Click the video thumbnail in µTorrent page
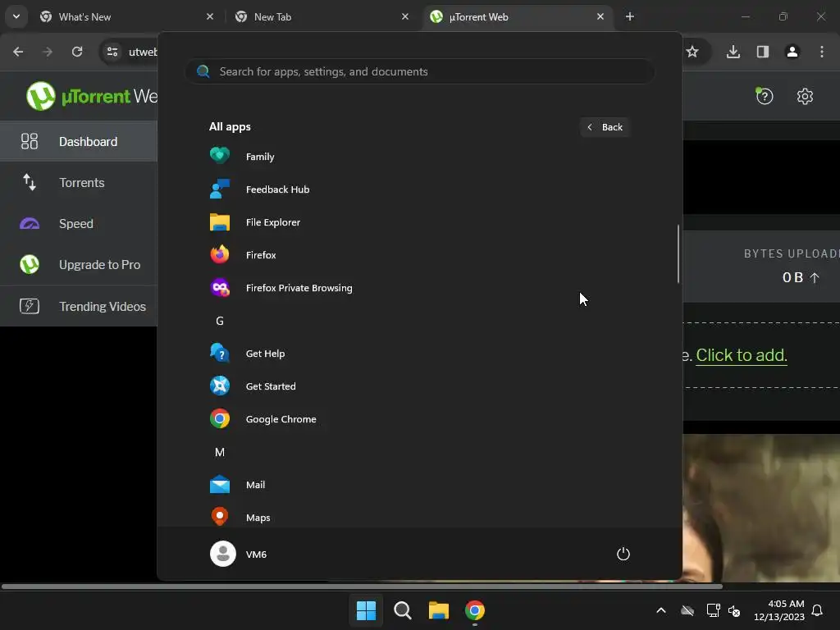840x630 pixels. 761,508
